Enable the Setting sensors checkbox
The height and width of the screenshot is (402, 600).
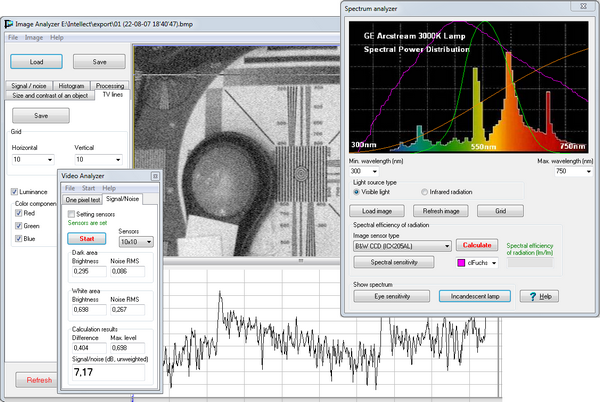pyautogui.click(x=71, y=214)
